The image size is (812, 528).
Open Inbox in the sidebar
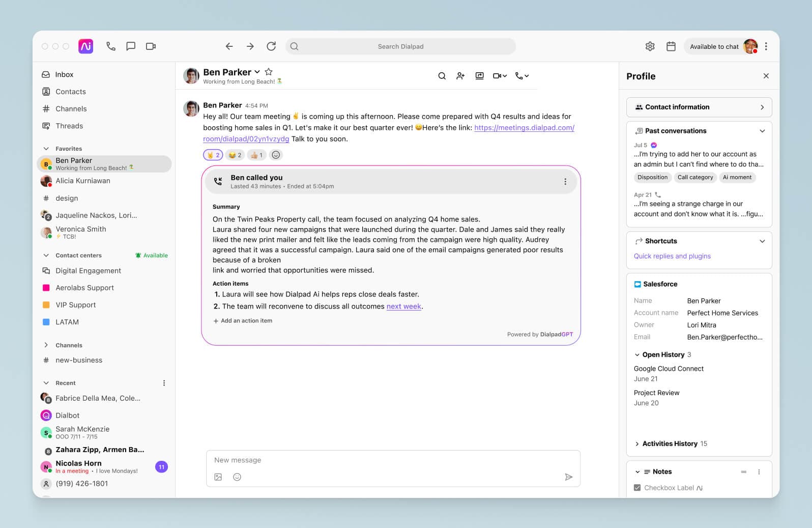click(64, 74)
